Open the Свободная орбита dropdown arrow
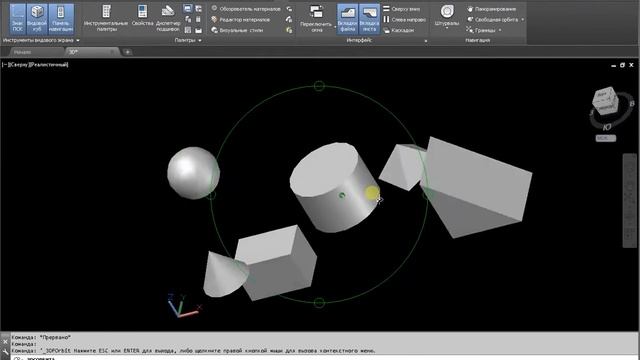This screenshot has height=360, width=640. point(522,20)
